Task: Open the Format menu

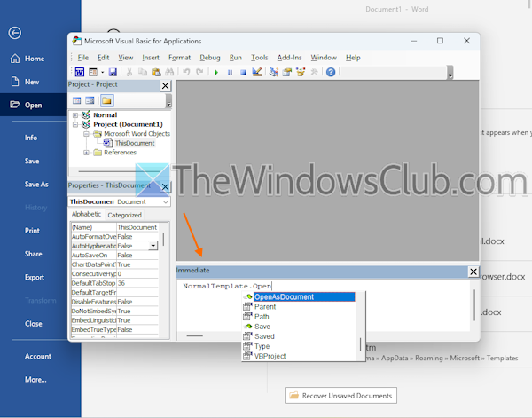Action: (179, 58)
